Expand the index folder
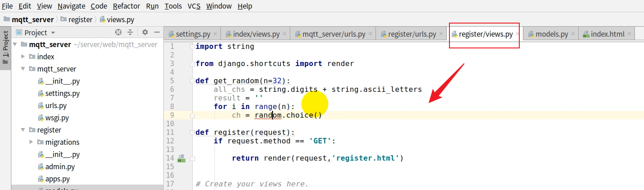 click(24, 57)
